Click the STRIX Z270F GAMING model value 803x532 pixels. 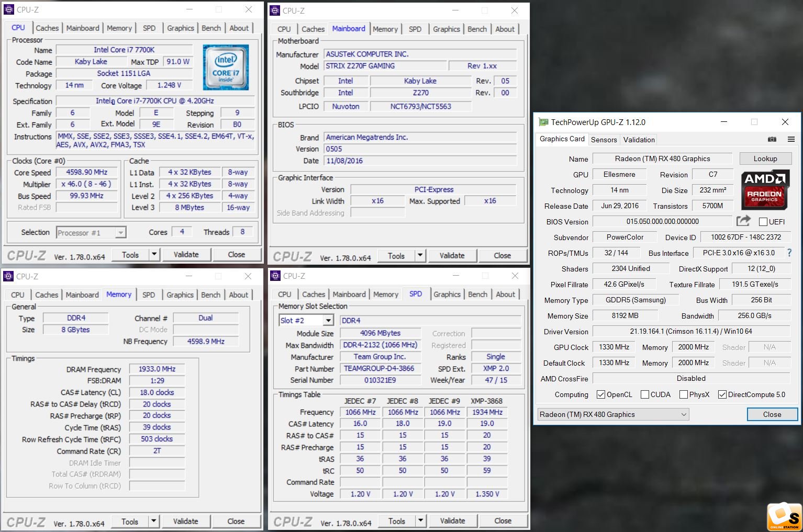385,66
